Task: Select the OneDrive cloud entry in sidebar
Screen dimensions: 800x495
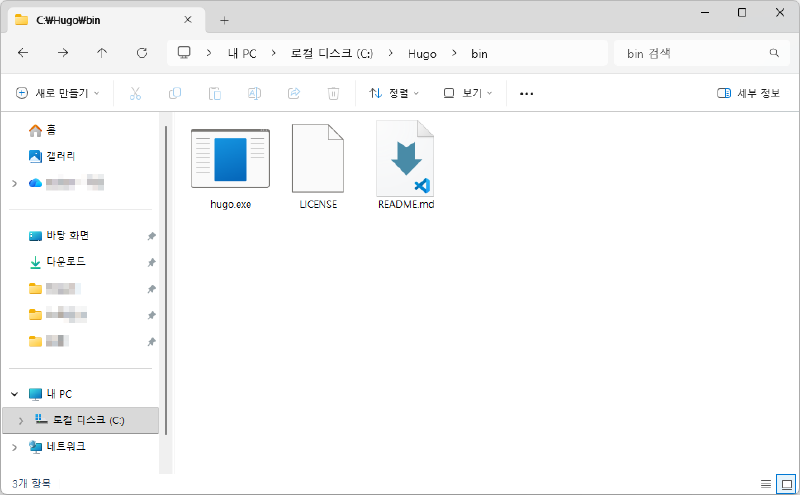Action: coord(66,183)
